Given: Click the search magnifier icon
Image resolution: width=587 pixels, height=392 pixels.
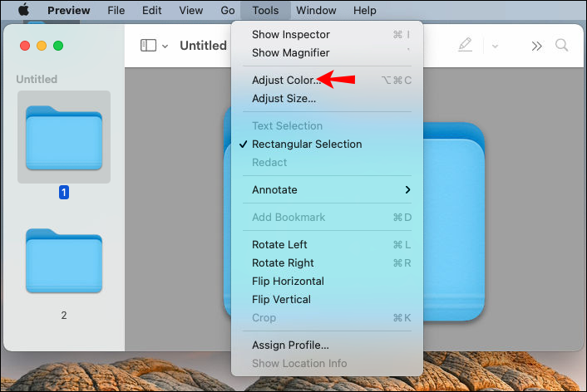Looking at the screenshot, I should [x=562, y=46].
